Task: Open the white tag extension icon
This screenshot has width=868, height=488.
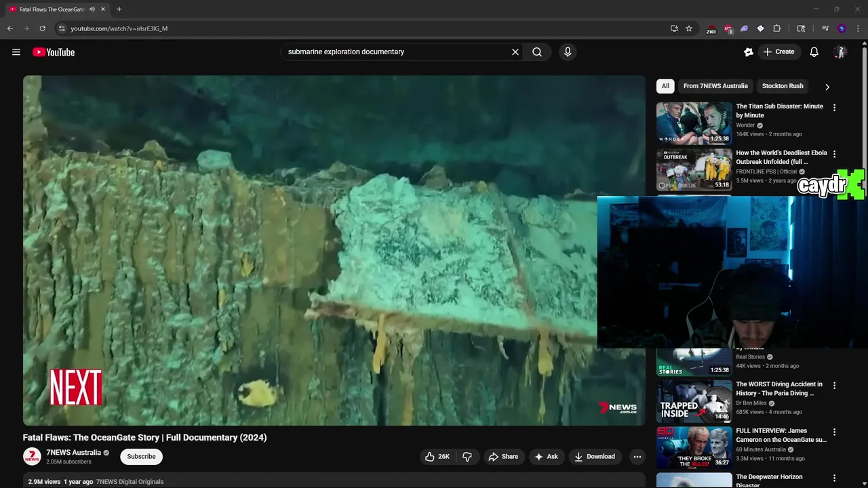Action: point(760,28)
